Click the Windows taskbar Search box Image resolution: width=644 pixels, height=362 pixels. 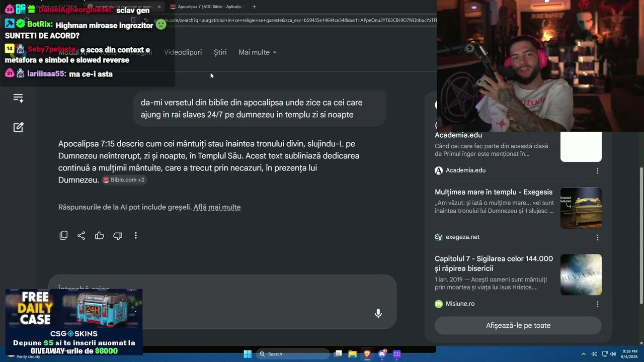[293, 354]
